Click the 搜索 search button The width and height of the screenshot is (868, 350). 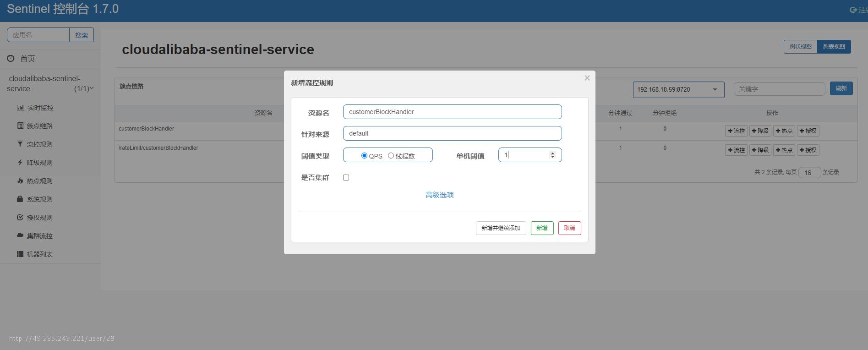coord(82,35)
